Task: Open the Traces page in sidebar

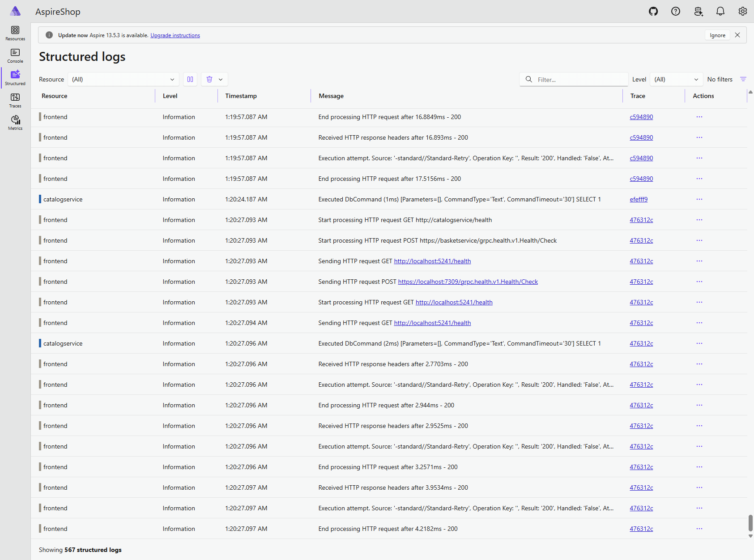Action: (15, 100)
